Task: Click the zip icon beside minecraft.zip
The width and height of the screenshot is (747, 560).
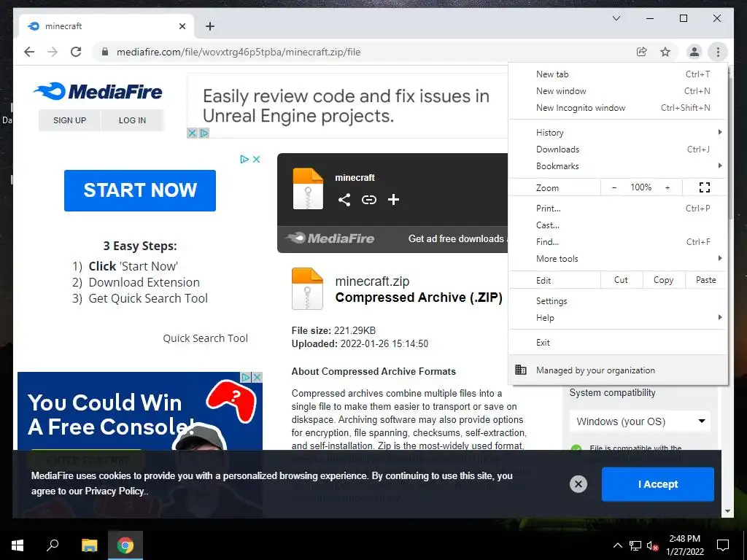Action: (x=307, y=289)
